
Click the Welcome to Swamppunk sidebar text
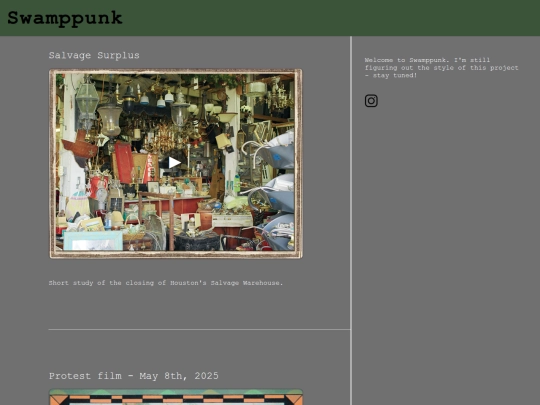pos(442,68)
